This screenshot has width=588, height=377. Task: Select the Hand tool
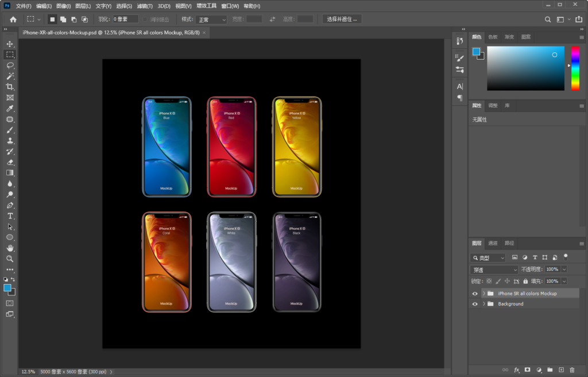pyautogui.click(x=10, y=248)
